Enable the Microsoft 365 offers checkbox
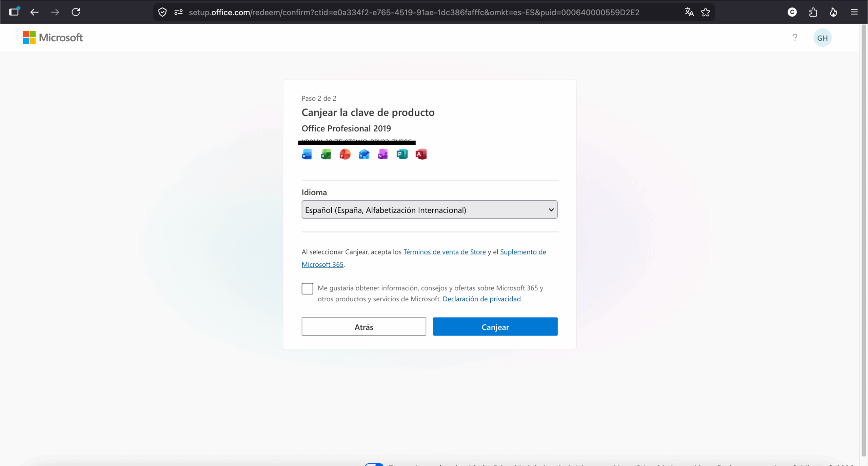 pos(307,288)
